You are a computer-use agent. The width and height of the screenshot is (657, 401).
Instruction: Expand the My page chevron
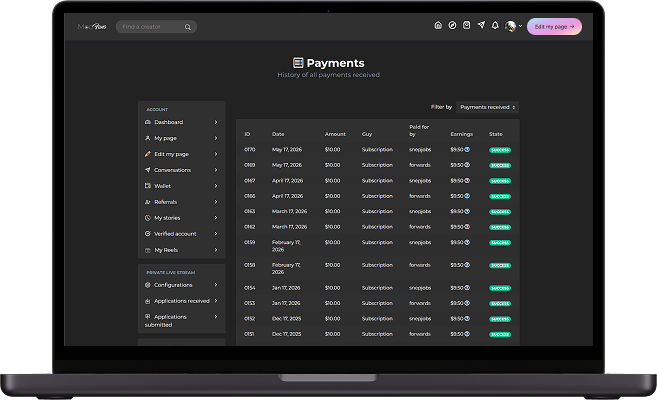[x=216, y=138]
